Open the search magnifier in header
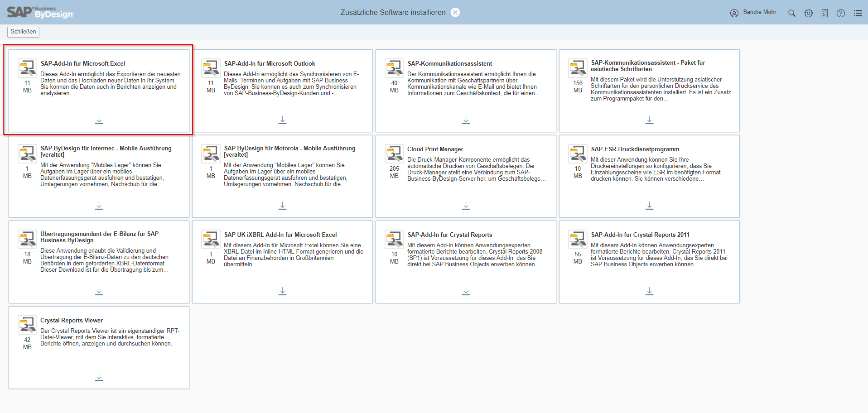 pos(792,13)
